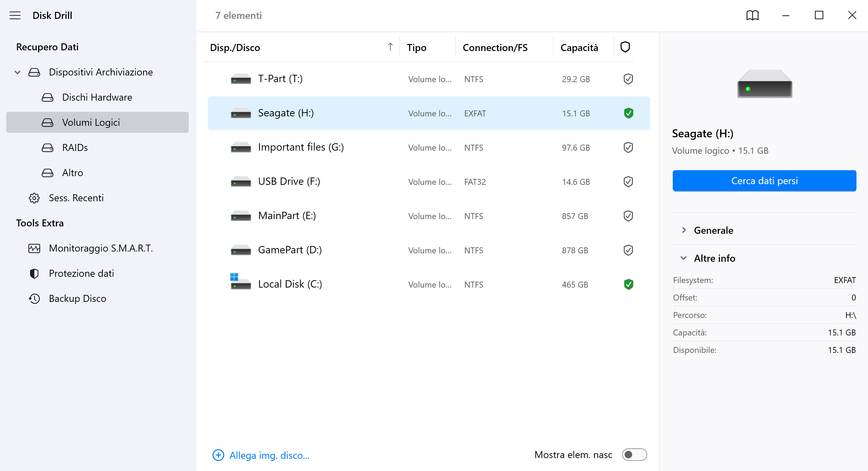The width and height of the screenshot is (868, 471).
Task: Click the Percorso value H:\
Action: coord(851,315)
